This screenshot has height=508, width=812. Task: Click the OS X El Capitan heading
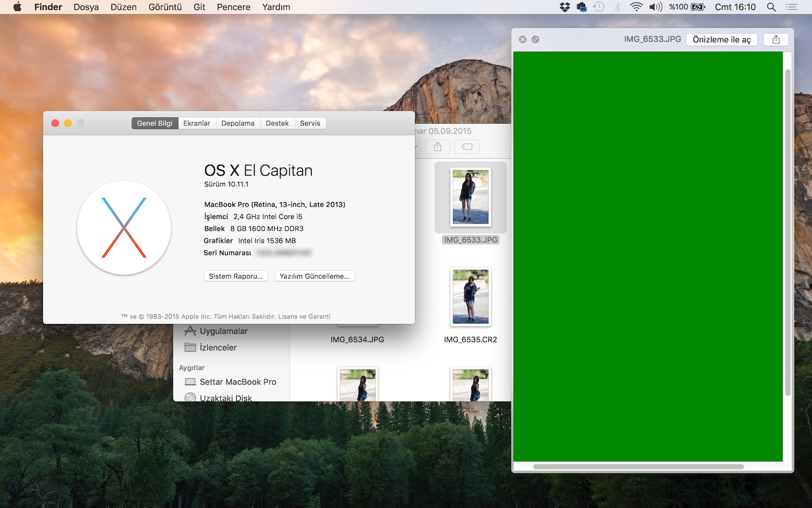(x=258, y=170)
